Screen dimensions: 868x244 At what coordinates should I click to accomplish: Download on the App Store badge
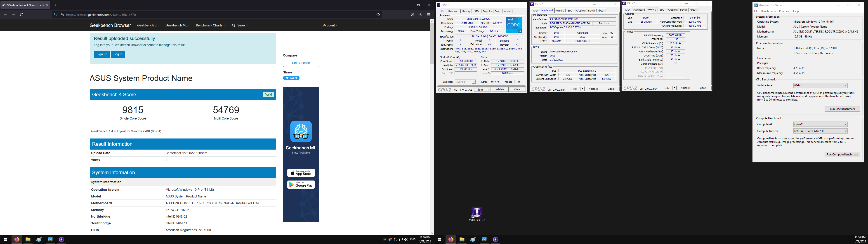pos(301,173)
